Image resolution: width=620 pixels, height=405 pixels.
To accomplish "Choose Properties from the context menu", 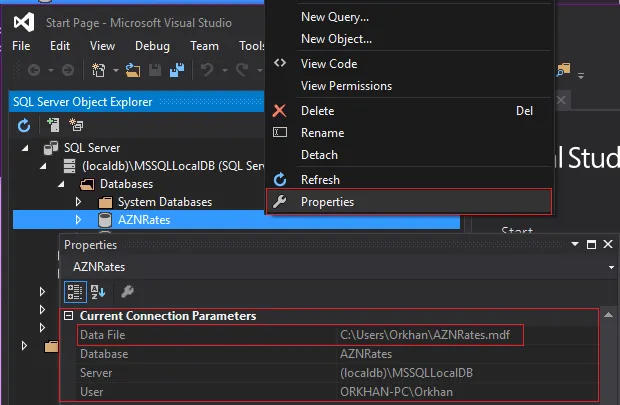I will 409,202.
